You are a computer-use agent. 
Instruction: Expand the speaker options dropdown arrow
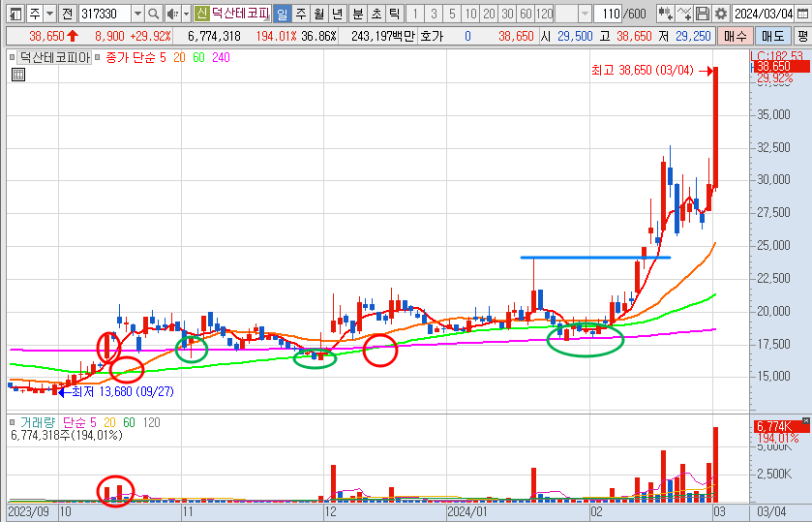coord(187,14)
